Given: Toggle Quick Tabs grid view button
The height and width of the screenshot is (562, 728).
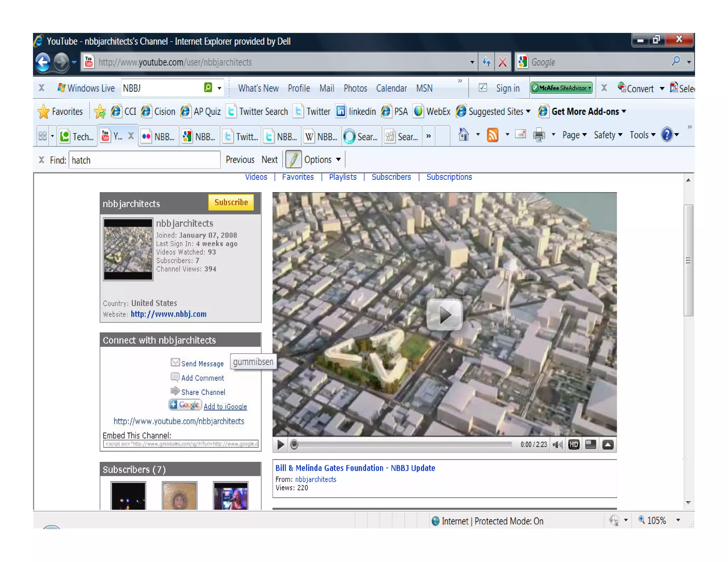Looking at the screenshot, I should tap(43, 136).
